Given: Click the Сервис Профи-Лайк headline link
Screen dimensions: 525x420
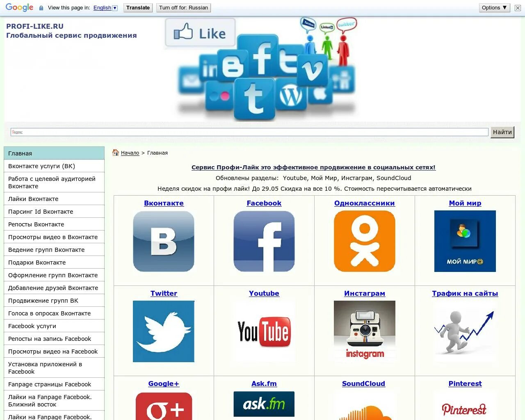Looking at the screenshot, I should point(313,167).
